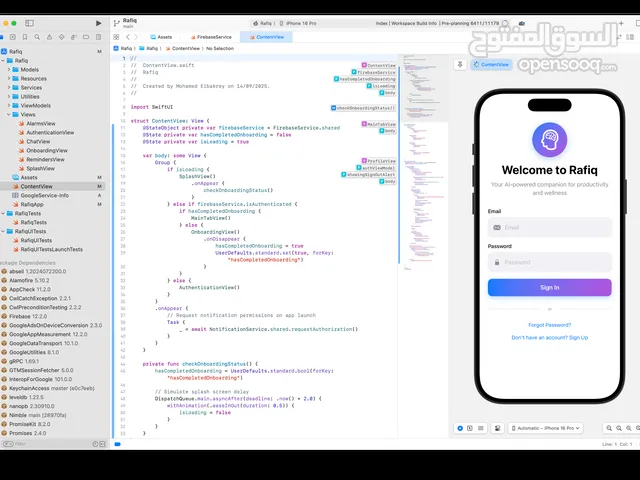The width and height of the screenshot is (640, 480).
Task: Zoom out the canvas preview
Action: [x=609, y=428]
